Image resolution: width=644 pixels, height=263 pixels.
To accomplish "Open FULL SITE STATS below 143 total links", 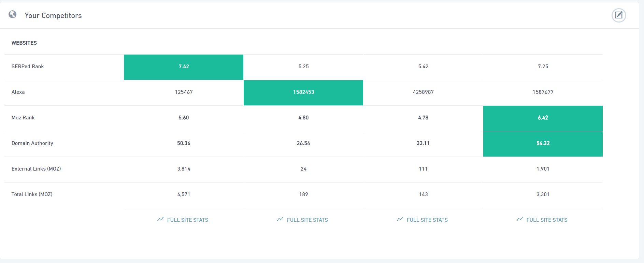I will pos(423,220).
